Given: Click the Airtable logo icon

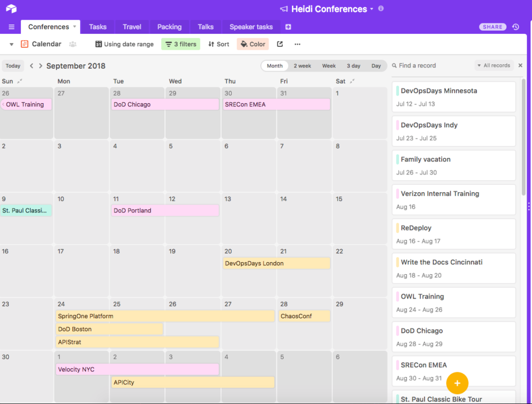Looking at the screenshot, I should tap(11, 8).
